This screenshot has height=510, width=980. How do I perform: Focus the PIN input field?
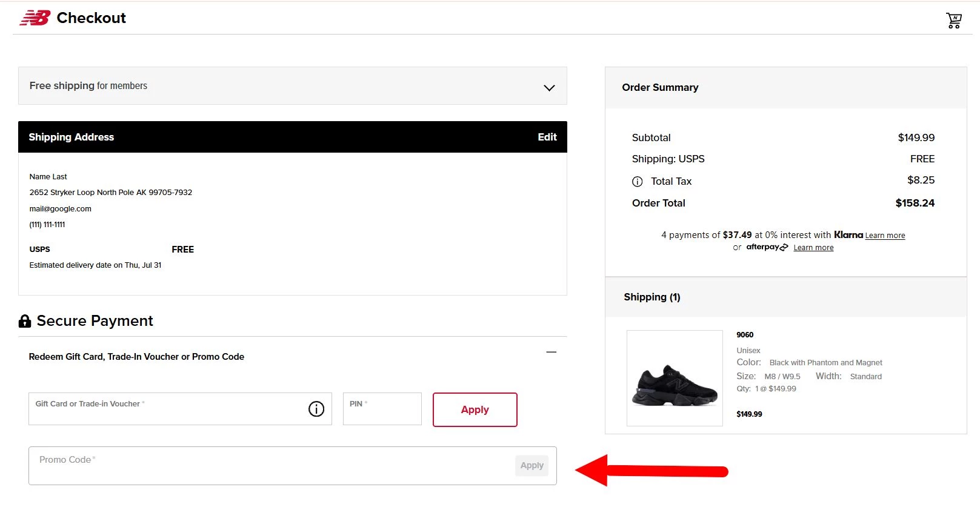point(382,409)
